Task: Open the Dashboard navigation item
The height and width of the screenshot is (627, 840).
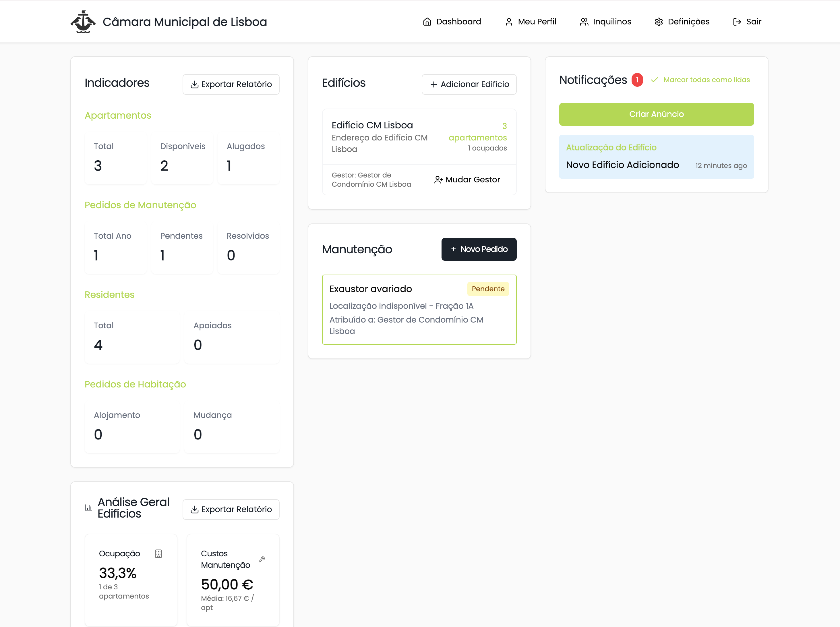Action: pos(452,22)
